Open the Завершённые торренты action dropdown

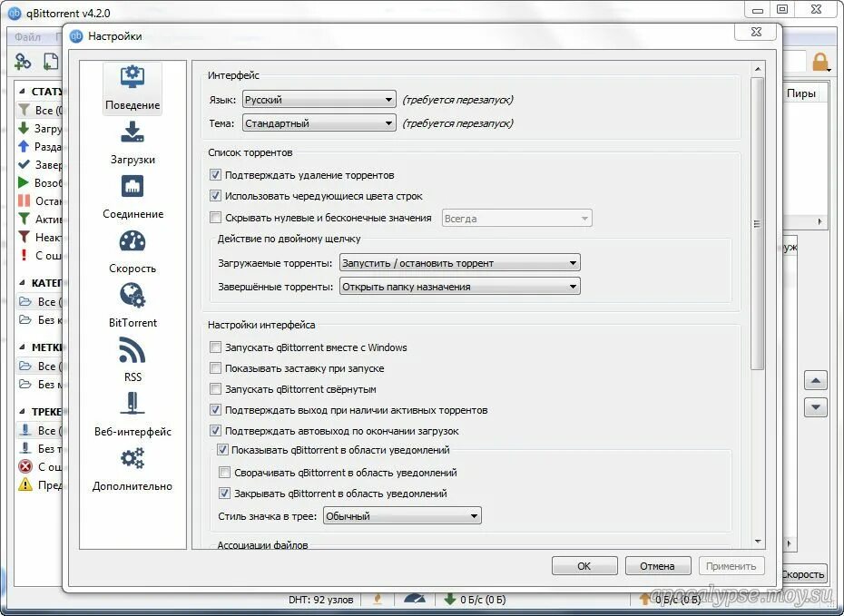click(460, 287)
